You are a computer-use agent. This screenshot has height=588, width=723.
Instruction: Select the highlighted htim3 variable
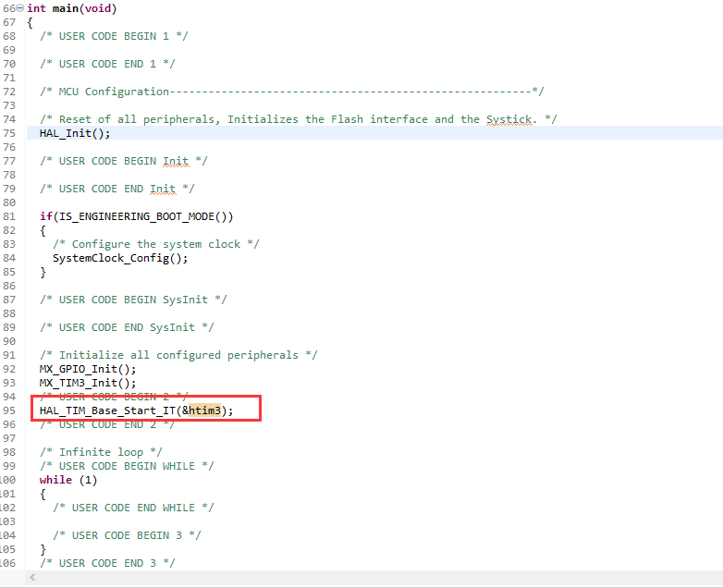coord(204,410)
